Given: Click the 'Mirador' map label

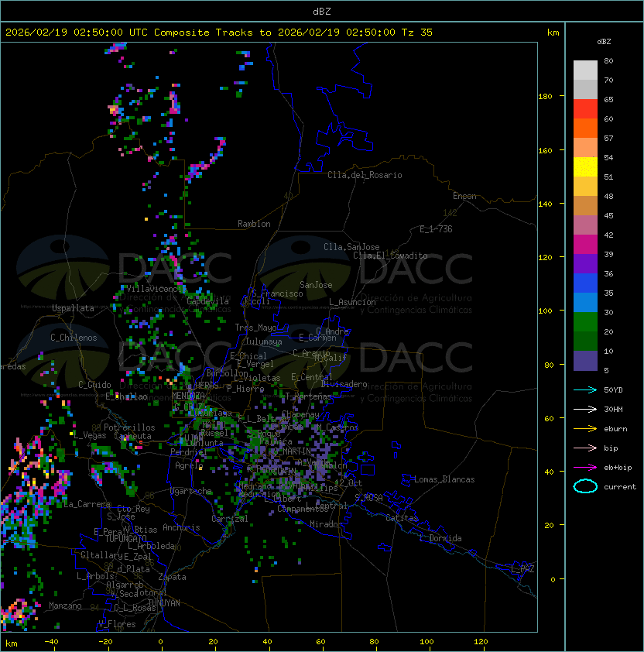Looking at the screenshot, I should (327, 524).
